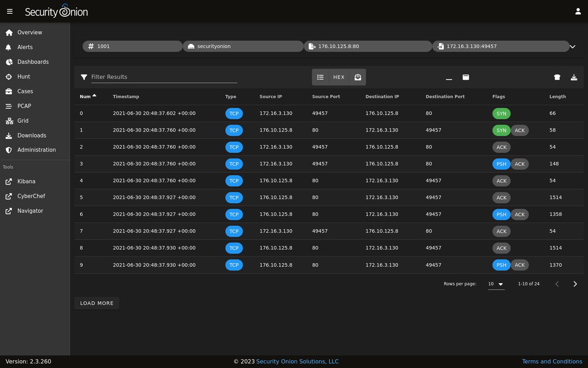588x368 pixels.
Task: Expand the filter chips row chevron
Action: tap(572, 46)
